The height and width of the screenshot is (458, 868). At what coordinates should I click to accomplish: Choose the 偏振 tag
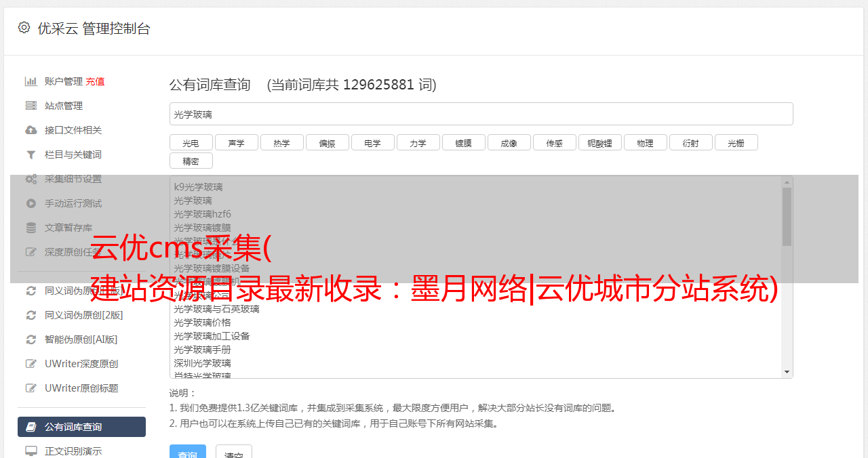click(x=327, y=142)
